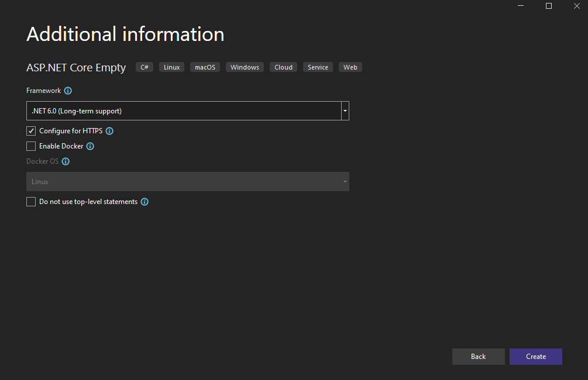Image resolution: width=588 pixels, height=380 pixels.
Task: Maximize the dialog window
Action: pos(549,6)
